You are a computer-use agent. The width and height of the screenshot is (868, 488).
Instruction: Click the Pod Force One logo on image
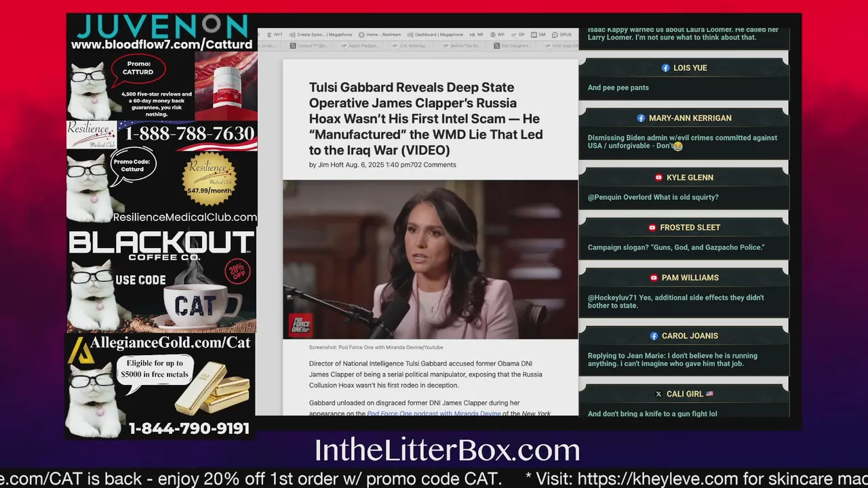(300, 325)
